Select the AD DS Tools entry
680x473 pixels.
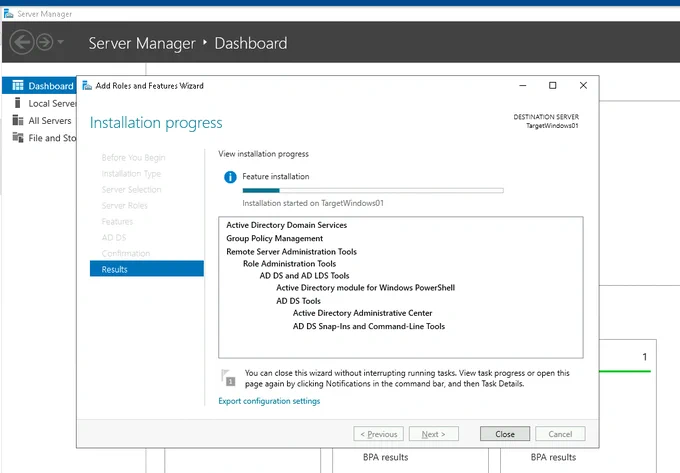tap(298, 301)
